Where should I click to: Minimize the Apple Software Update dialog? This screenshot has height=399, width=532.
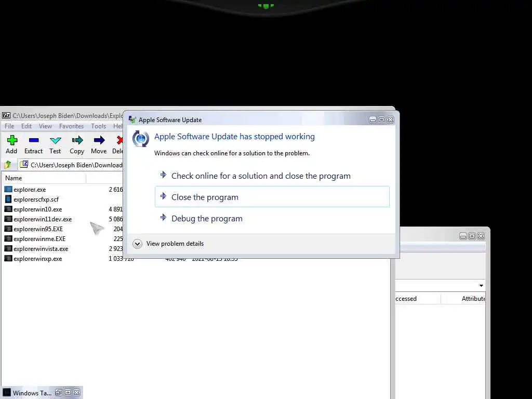373,120
